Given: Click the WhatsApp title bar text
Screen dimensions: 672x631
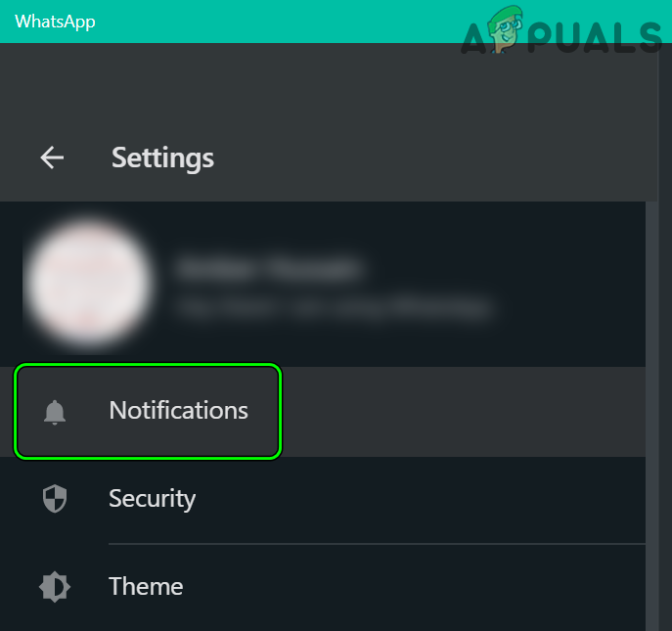Looking at the screenshot, I should coord(56,21).
